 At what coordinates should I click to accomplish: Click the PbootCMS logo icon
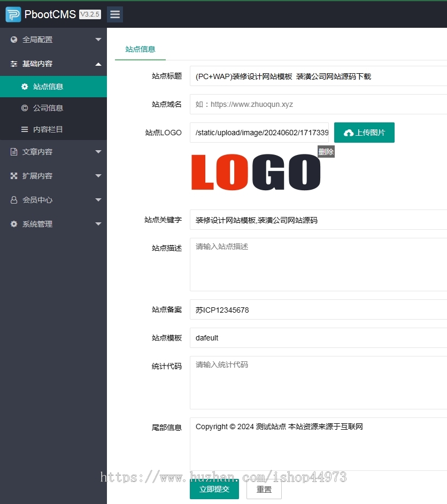click(13, 14)
